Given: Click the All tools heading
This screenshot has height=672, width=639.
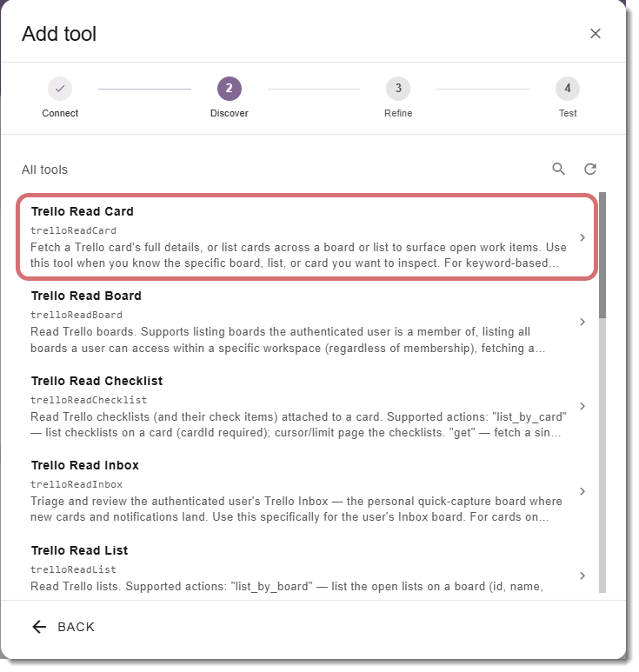Looking at the screenshot, I should pyautogui.click(x=44, y=170).
